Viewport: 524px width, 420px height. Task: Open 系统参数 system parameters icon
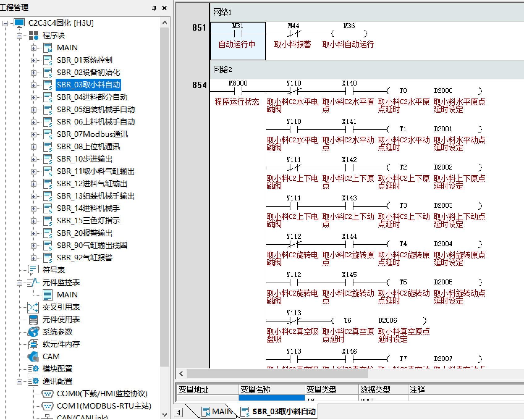(x=33, y=332)
